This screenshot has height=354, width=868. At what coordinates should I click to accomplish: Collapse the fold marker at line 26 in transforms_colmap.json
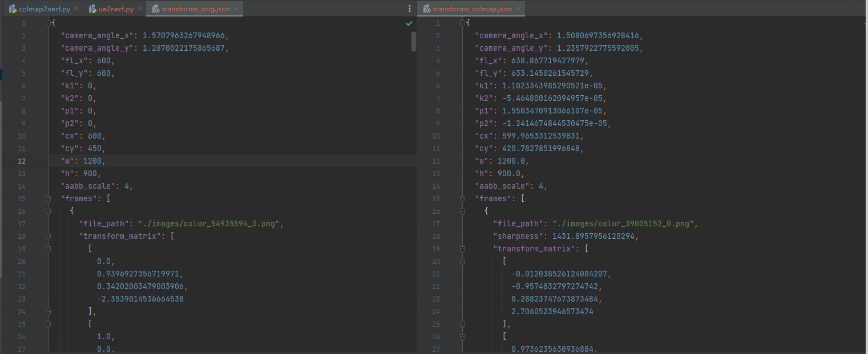click(x=462, y=336)
